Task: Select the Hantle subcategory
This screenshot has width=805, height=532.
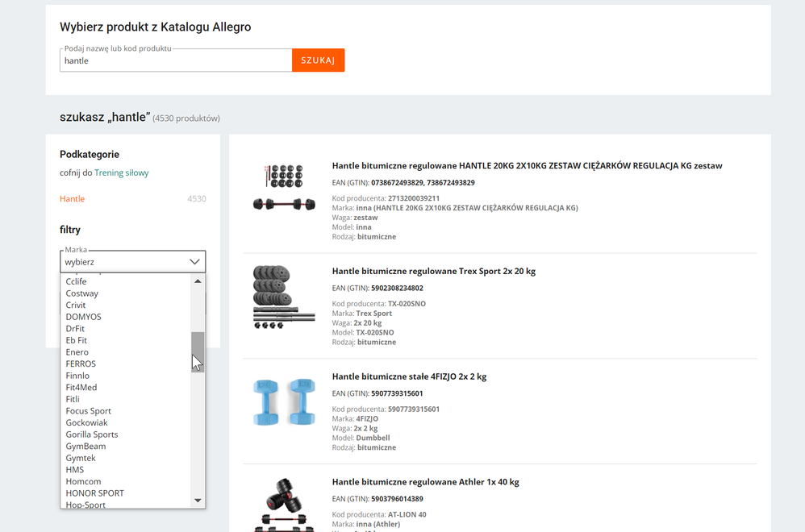Action: coord(73,199)
